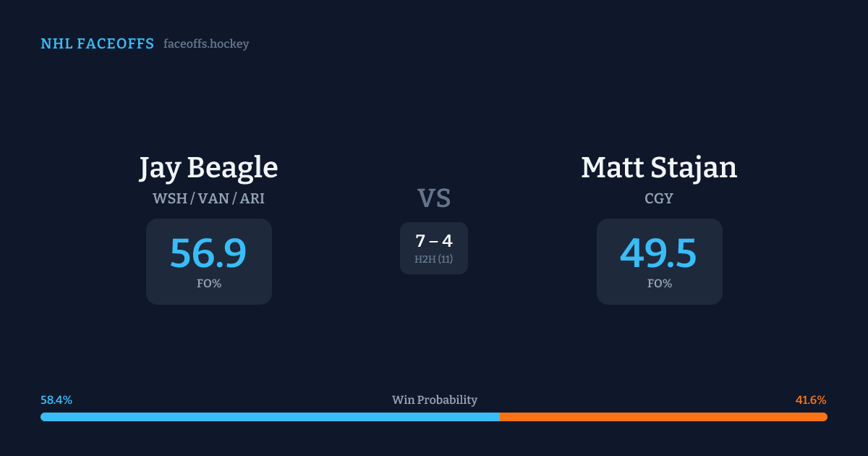868x456 pixels.
Task: Click the WSH / VAN / ARI team line
Action: [x=208, y=198]
